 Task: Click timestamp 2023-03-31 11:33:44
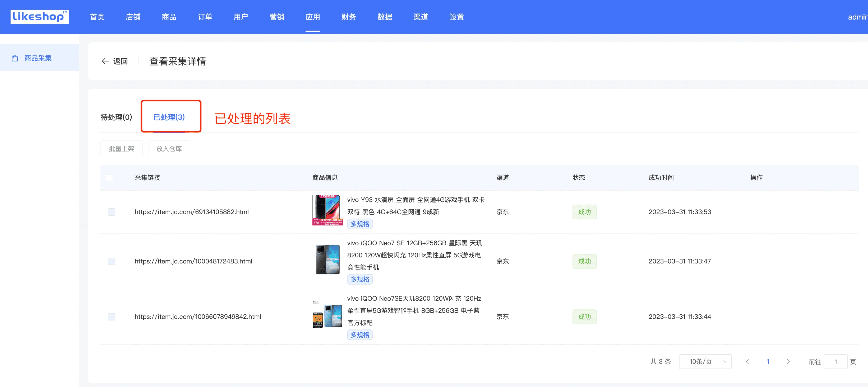point(680,317)
